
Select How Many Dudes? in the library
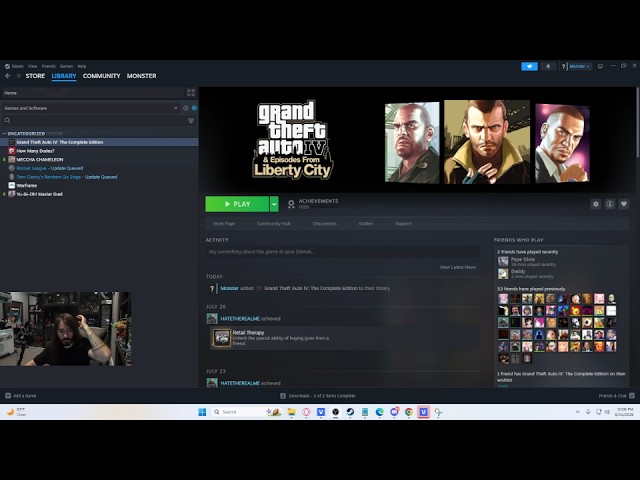[x=99, y=151]
